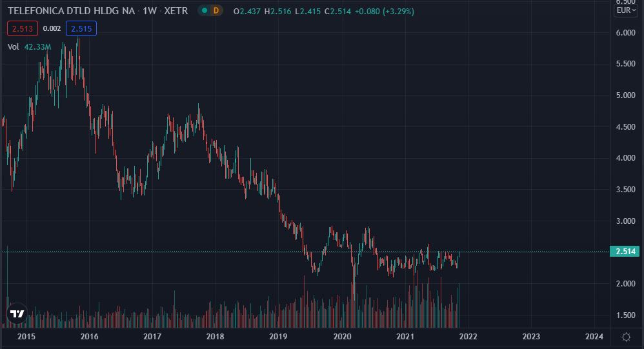Image resolution: width=644 pixels, height=349 pixels.
Task: Click the 2020 label on time axis
Action: [x=342, y=337]
